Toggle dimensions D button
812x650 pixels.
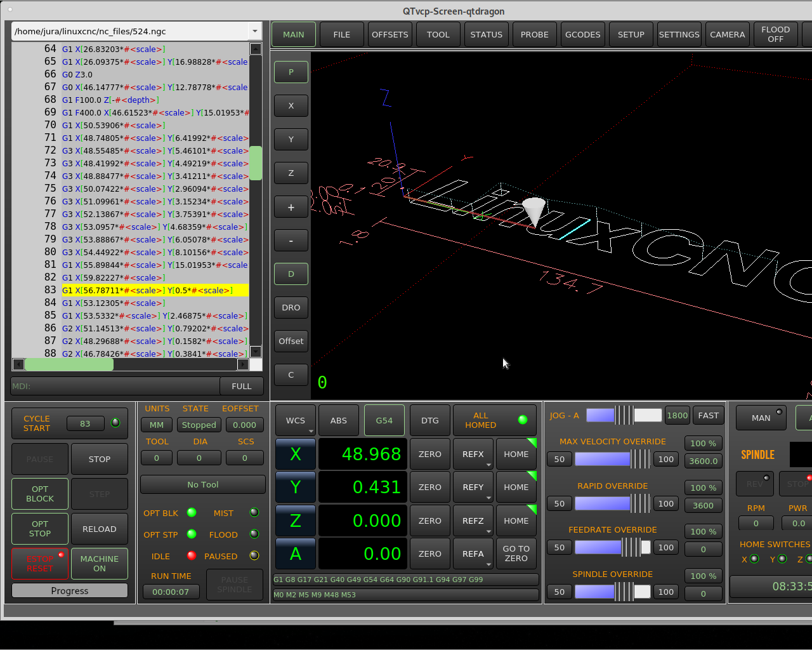[x=291, y=274]
